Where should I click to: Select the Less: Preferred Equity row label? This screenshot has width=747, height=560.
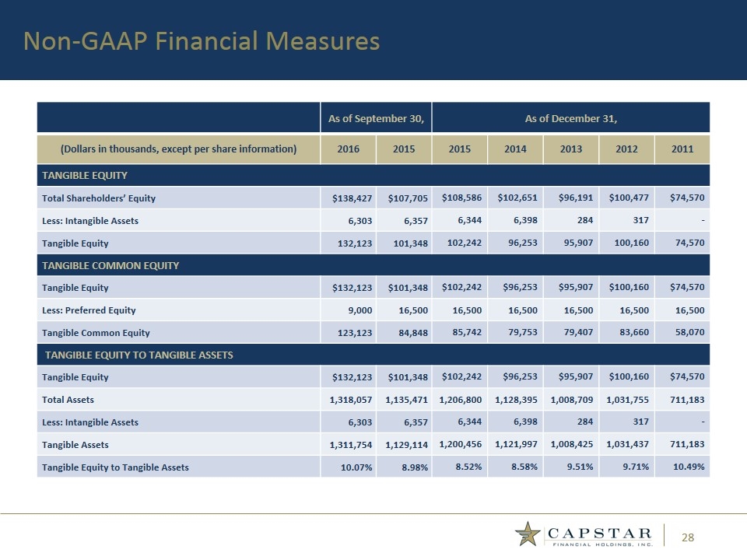(x=89, y=310)
